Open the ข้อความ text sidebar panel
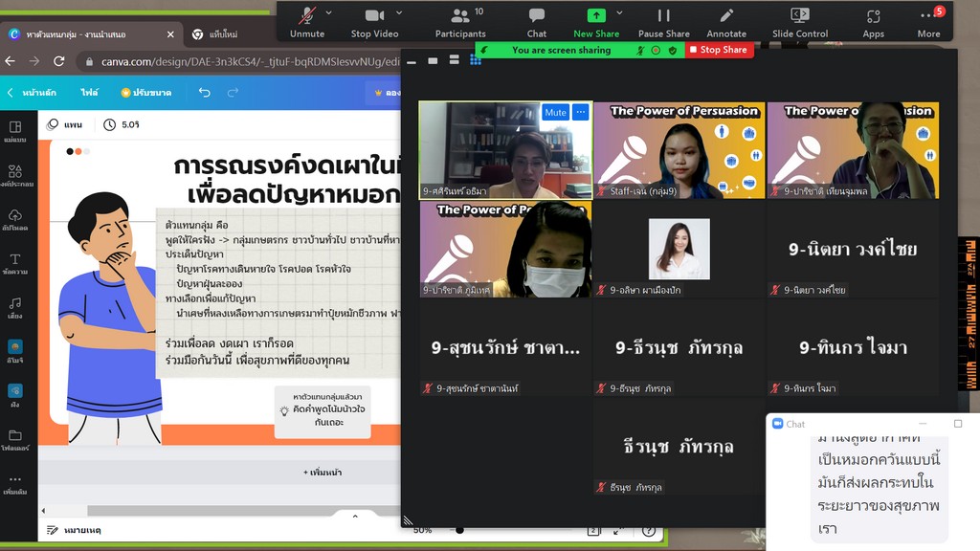980x551 pixels. pos(15,264)
